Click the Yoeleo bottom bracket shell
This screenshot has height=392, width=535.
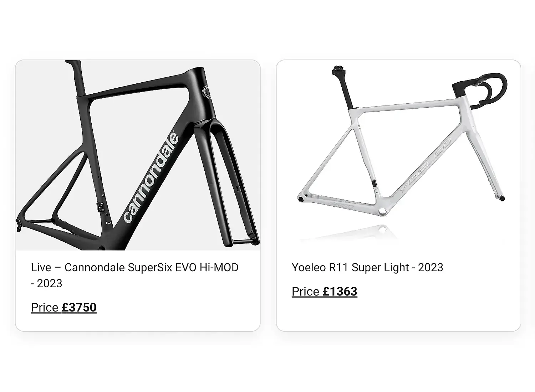[x=382, y=211]
